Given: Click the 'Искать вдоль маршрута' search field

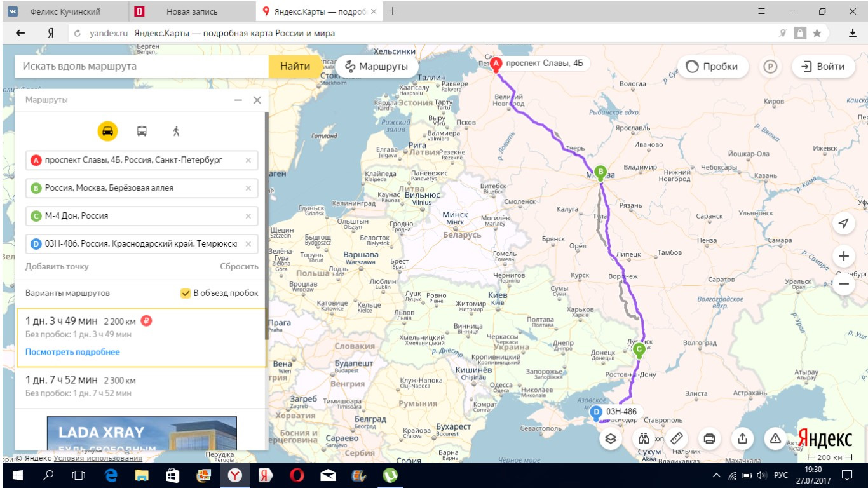Looking at the screenshot, I should [142, 66].
